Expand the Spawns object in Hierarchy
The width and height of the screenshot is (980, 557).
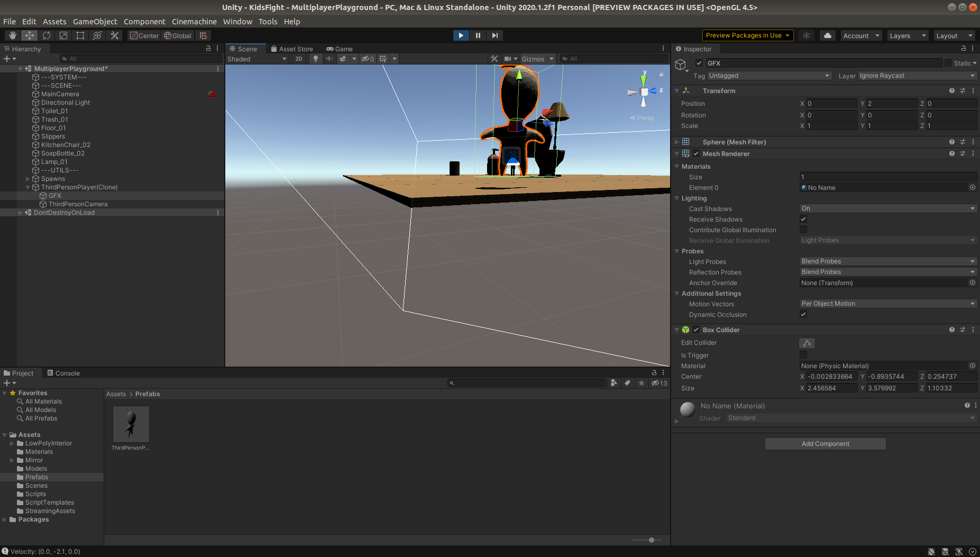(28, 179)
